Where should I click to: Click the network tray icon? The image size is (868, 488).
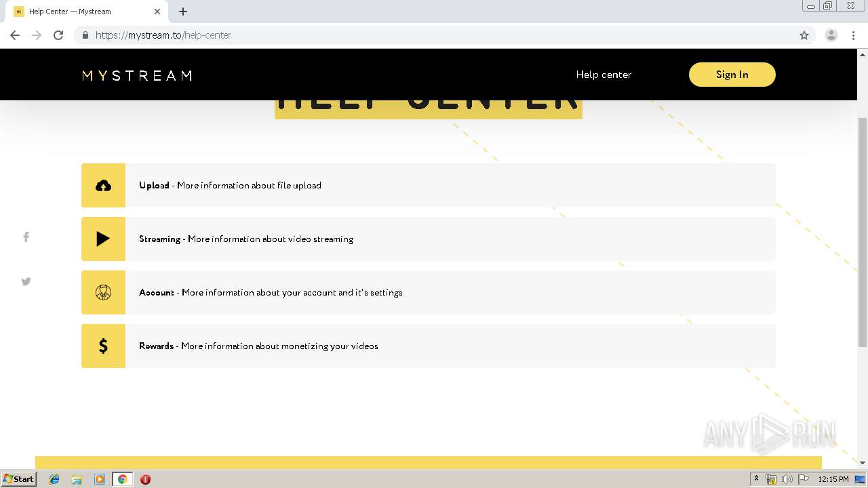771,479
